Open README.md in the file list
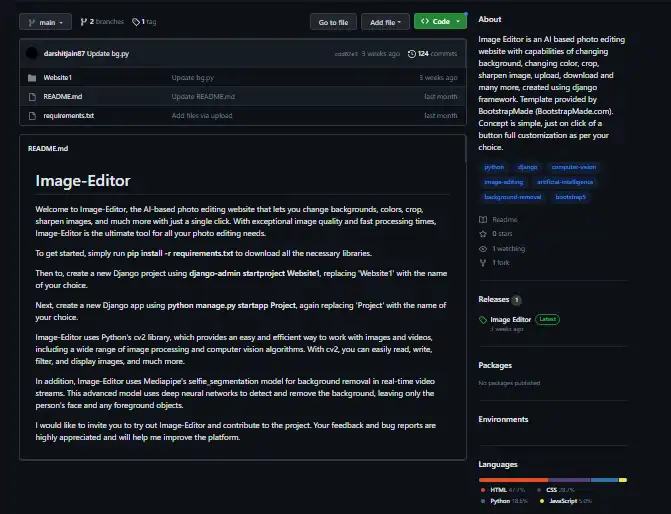This screenshot has height=514, width=671. [63, 97]
